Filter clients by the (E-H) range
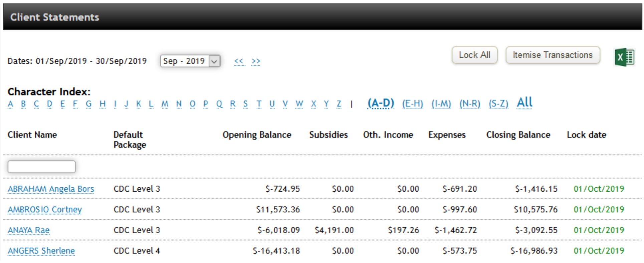 tap(412, 104)
